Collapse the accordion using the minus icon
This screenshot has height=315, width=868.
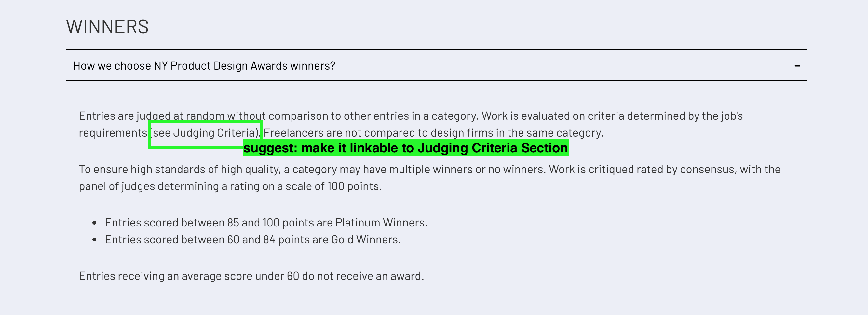click(797, 66)
